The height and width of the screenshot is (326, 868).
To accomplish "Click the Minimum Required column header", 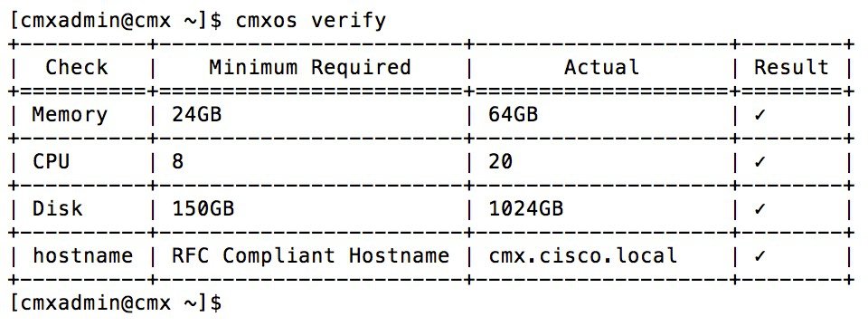I will pos(310,67).
